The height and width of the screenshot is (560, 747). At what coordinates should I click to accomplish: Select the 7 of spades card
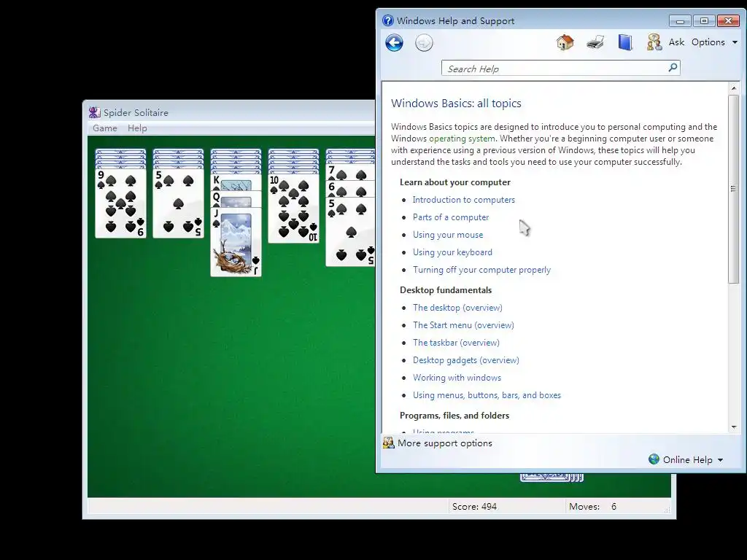tap(350, 172)
